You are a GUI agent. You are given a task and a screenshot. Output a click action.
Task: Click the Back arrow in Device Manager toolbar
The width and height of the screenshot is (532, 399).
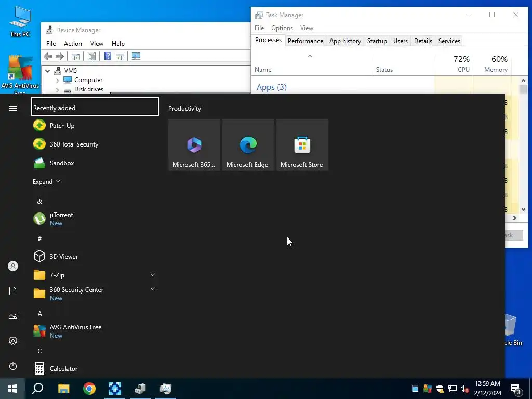click(48, 56)
